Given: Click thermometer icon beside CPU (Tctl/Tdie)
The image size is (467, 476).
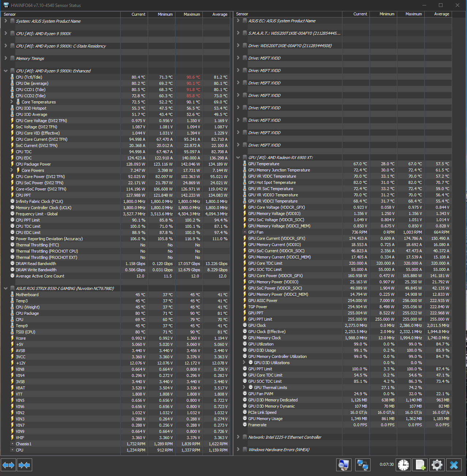Looking at the screenshot, I should (x=12, y=77).
